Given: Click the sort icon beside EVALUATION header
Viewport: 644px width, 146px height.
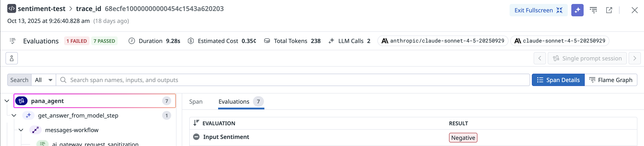Looking at the screenshot, I should [196, 123].
